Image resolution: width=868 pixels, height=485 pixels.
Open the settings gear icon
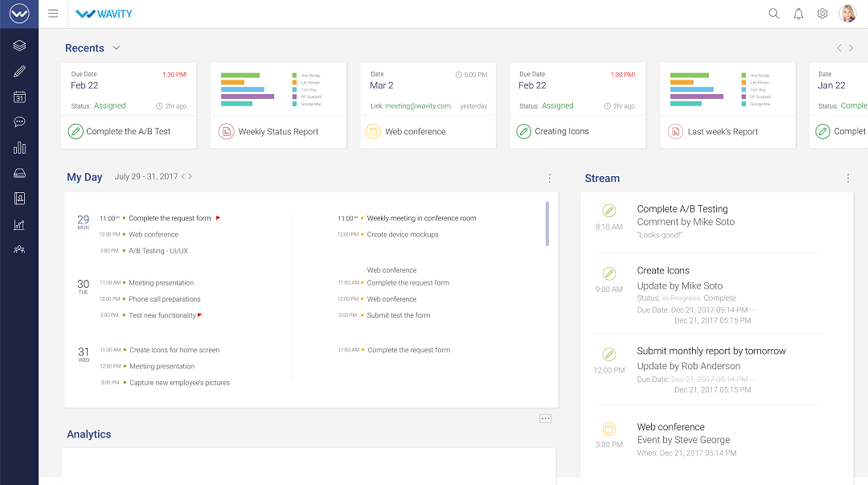823,14
